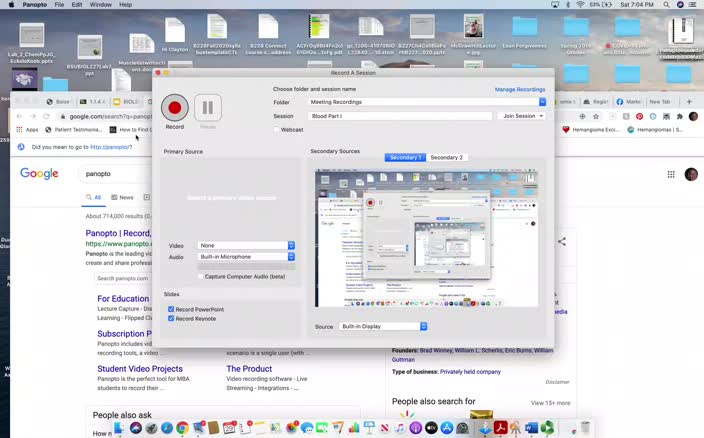
Task: Click the Panopto recorder Dock icon
Action: (x=547, y=428)
